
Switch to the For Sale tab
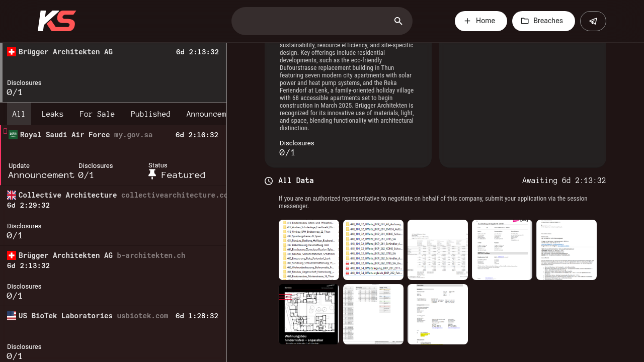click(97, 114)
